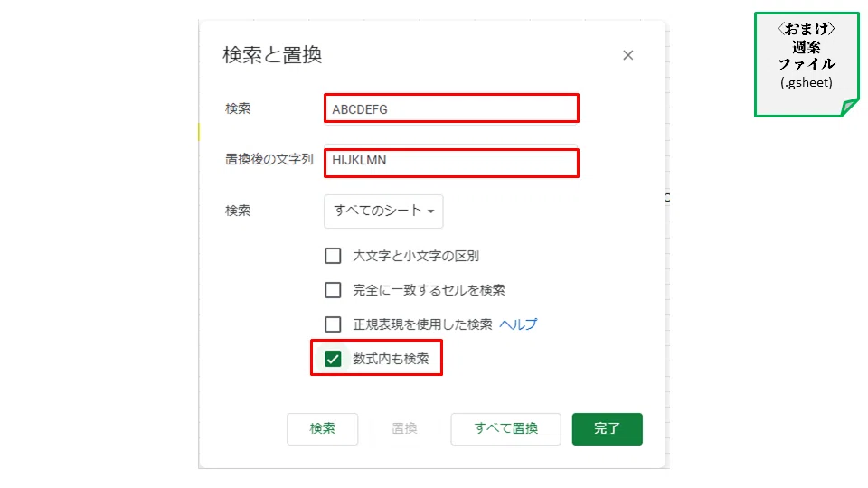Click the 置換後の文字列 label

click(269, 159)
